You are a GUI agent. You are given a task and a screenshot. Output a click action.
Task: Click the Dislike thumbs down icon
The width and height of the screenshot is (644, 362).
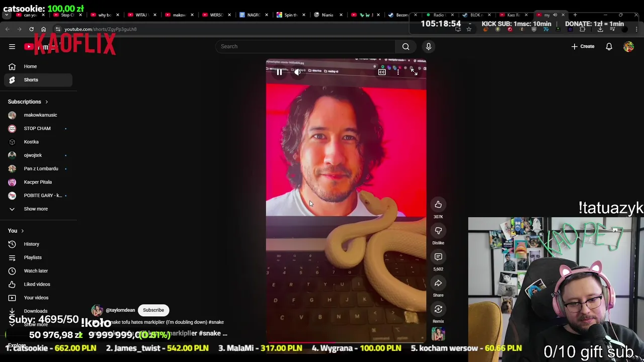point(438,230)
